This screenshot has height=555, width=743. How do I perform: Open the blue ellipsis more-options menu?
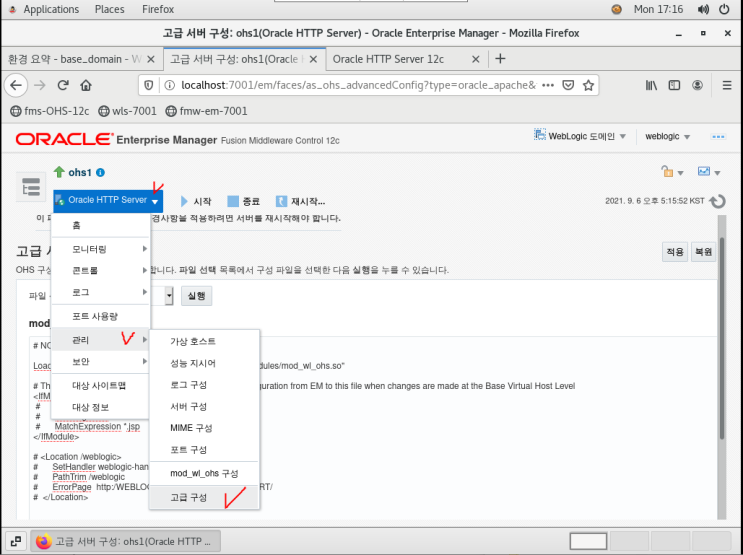pyautogui.click(x=718, y=136)
